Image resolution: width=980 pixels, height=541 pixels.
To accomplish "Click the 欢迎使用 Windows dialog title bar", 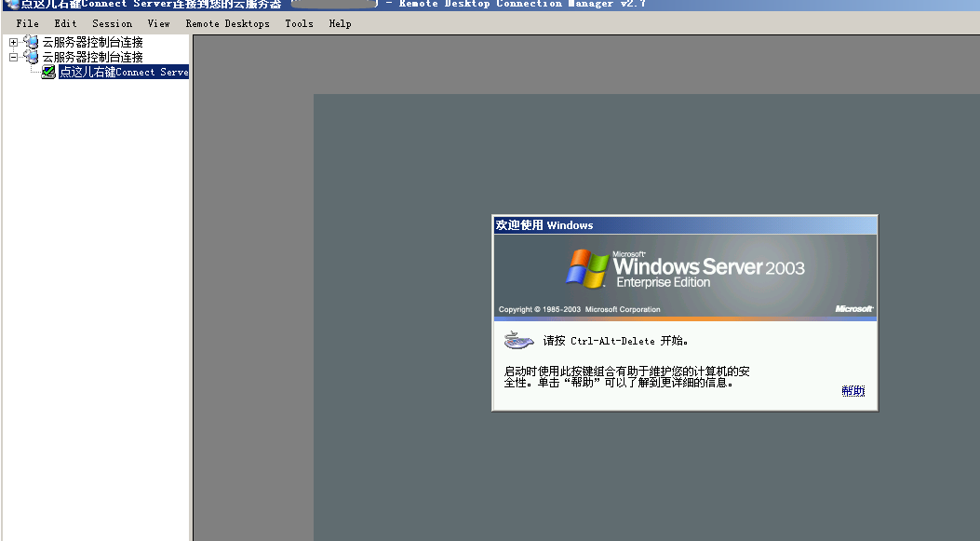I will coord(685,225).
